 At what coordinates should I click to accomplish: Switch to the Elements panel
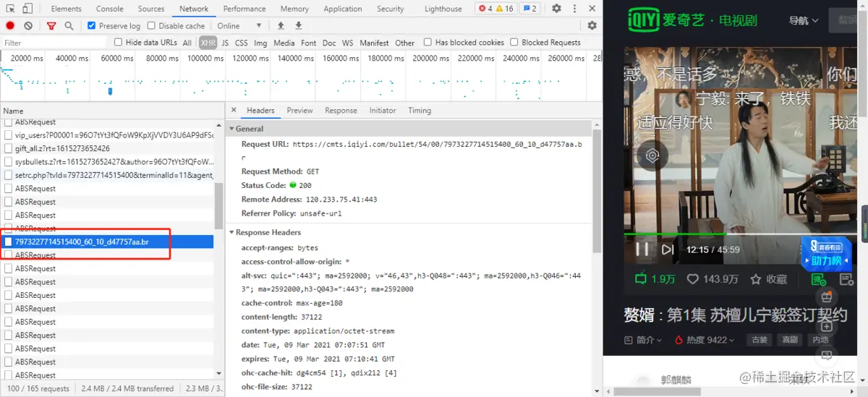[x=67, y=9]
